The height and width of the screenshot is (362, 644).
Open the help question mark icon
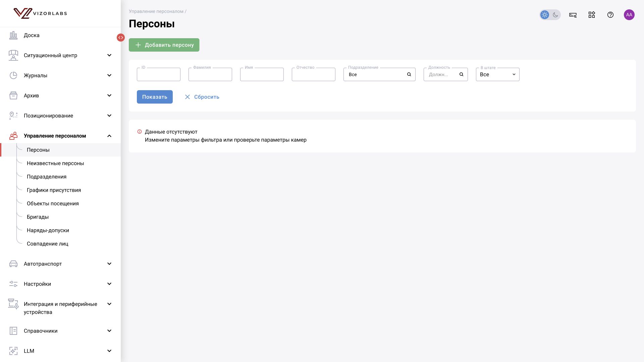[610, 15]
